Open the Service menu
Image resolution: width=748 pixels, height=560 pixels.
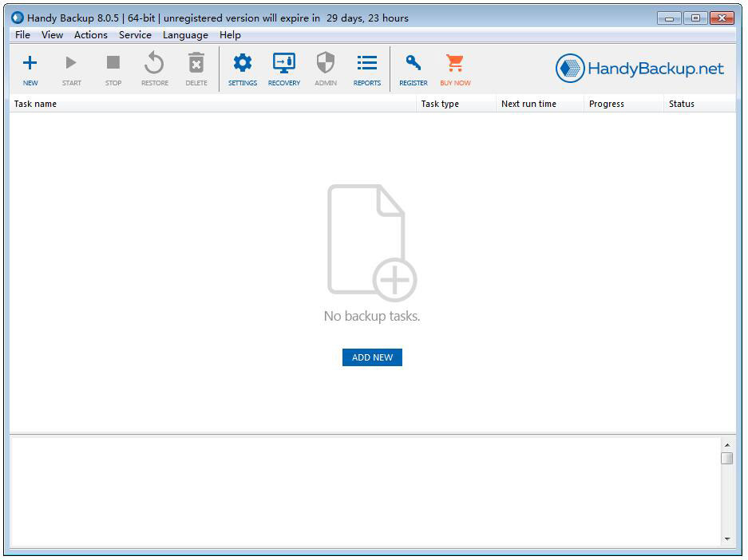[135, 35]
